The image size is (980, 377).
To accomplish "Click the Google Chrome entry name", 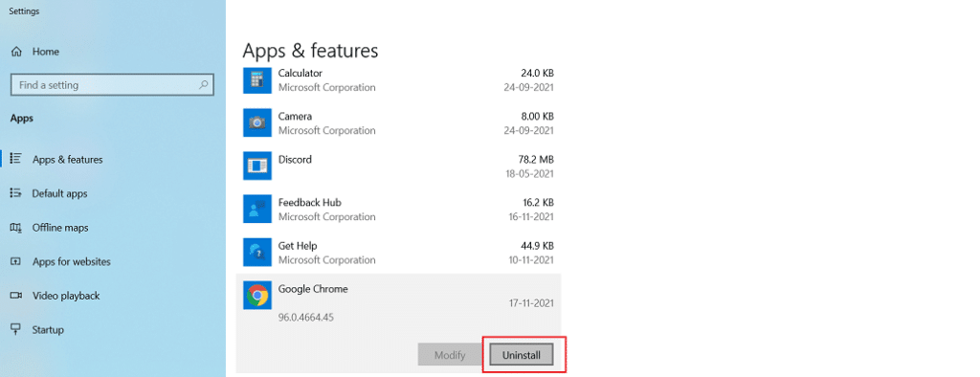I will [x=313, y=289].
